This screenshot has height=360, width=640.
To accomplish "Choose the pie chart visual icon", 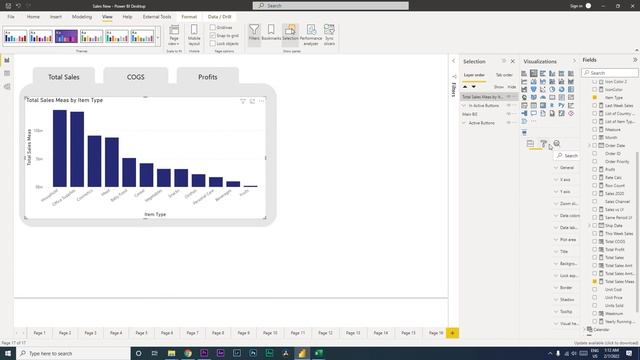I will [552, 89].
